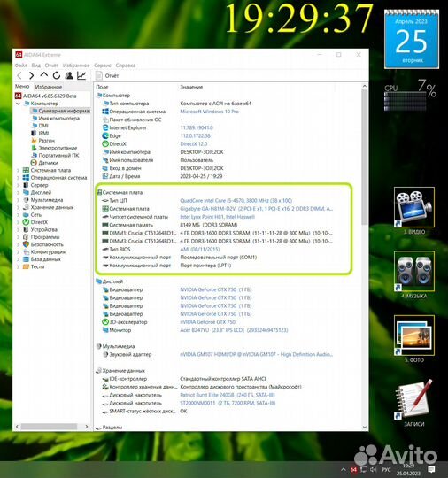
Task: Expand the Операционная система tree node
Action: tap(18, 178)
